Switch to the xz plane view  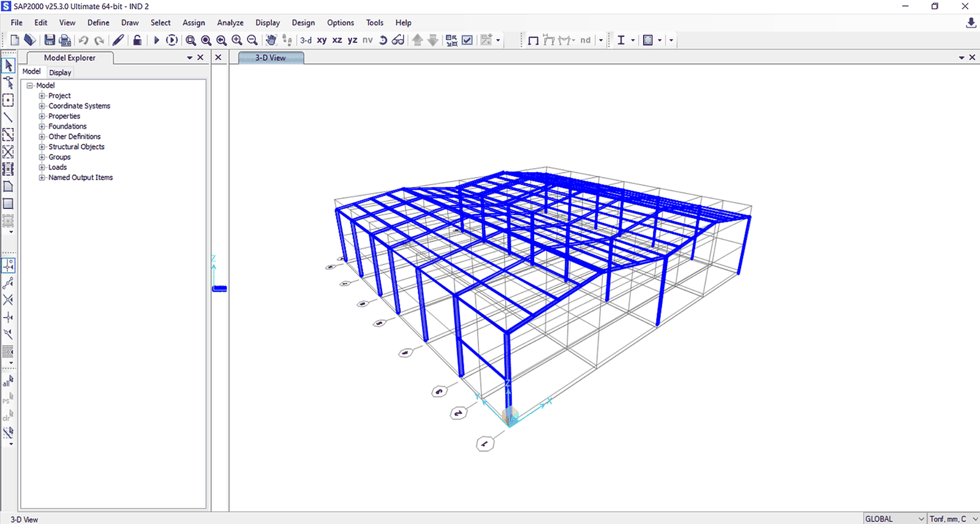[x=337, y=40]
